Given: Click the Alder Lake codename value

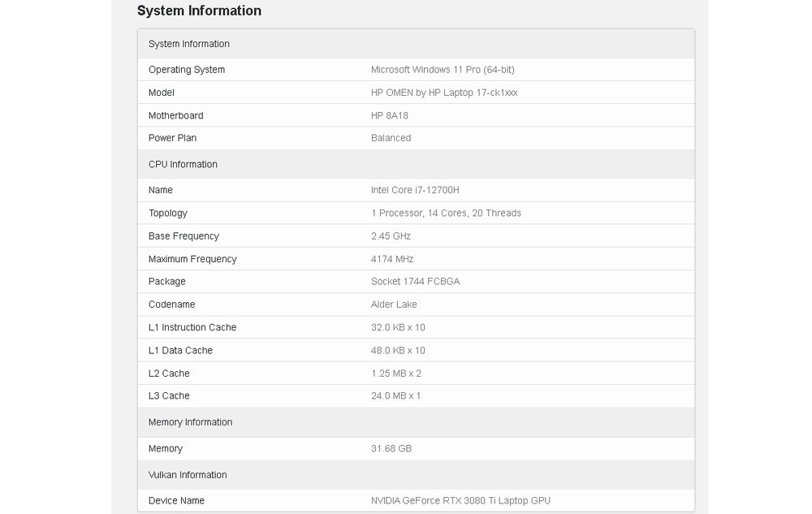Looking at the screenshot, I should (394, 305).
